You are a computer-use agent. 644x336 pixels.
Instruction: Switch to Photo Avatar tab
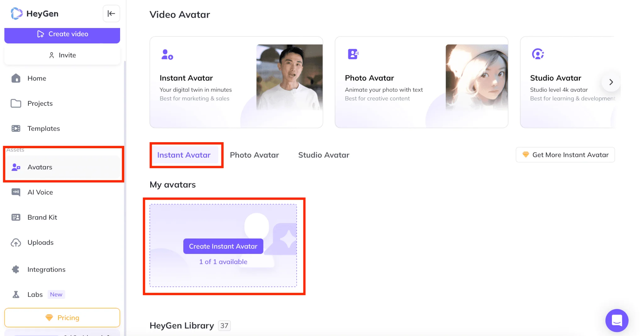pyautogui.click(x=254, y=155)
